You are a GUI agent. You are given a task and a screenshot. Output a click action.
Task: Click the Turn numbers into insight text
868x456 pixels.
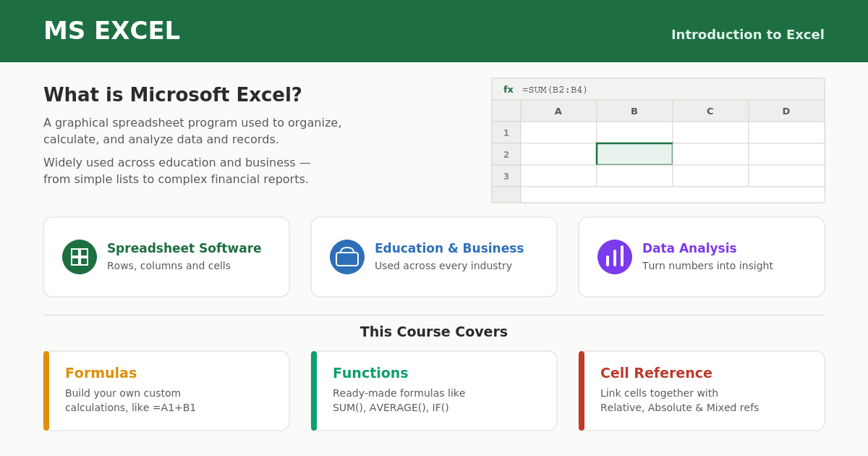click(707, 266)
